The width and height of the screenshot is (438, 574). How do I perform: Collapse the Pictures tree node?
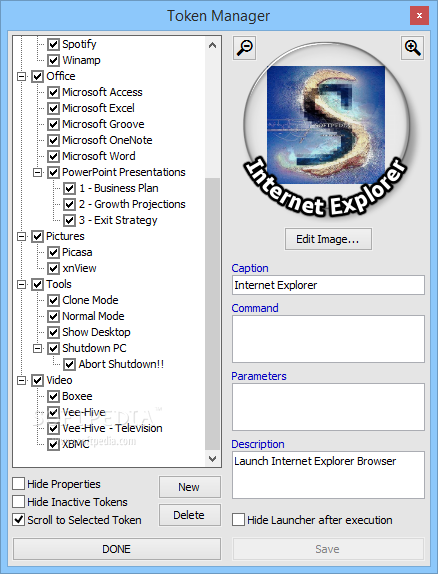coord(22,236)
